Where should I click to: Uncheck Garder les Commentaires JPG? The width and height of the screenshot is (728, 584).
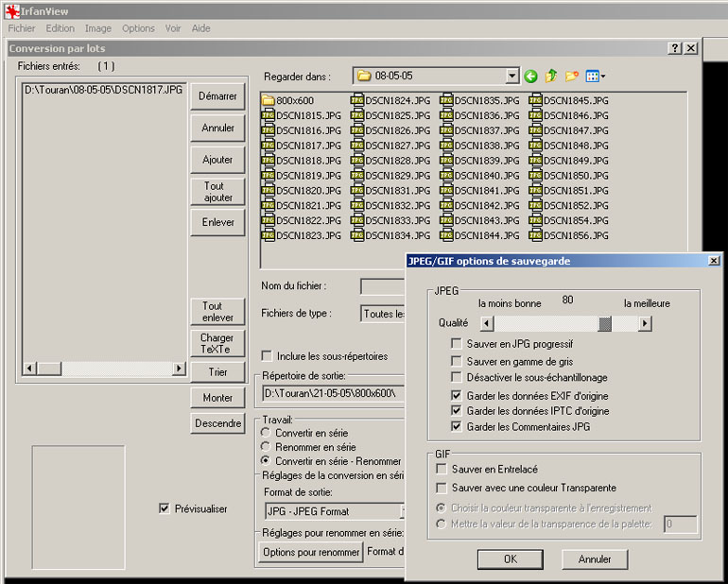(x=457, y=426)
